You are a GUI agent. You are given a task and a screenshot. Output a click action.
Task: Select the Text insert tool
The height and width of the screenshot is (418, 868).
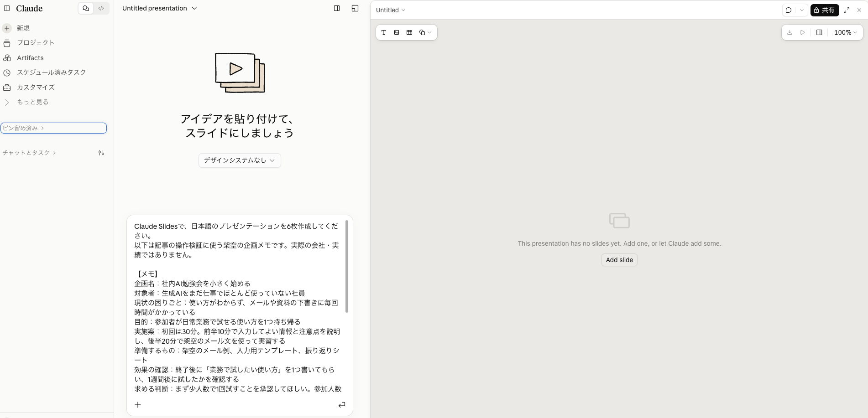384,32
